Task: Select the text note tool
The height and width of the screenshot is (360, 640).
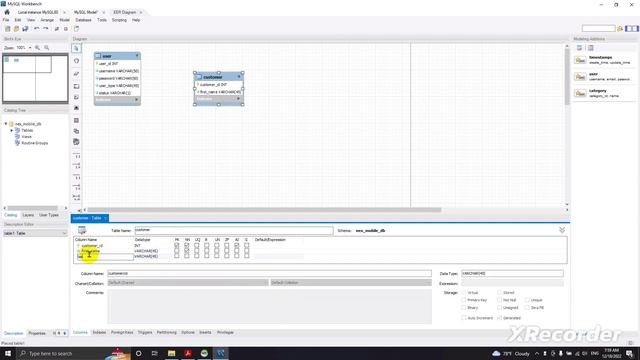Action: click(x=76, y=97)
